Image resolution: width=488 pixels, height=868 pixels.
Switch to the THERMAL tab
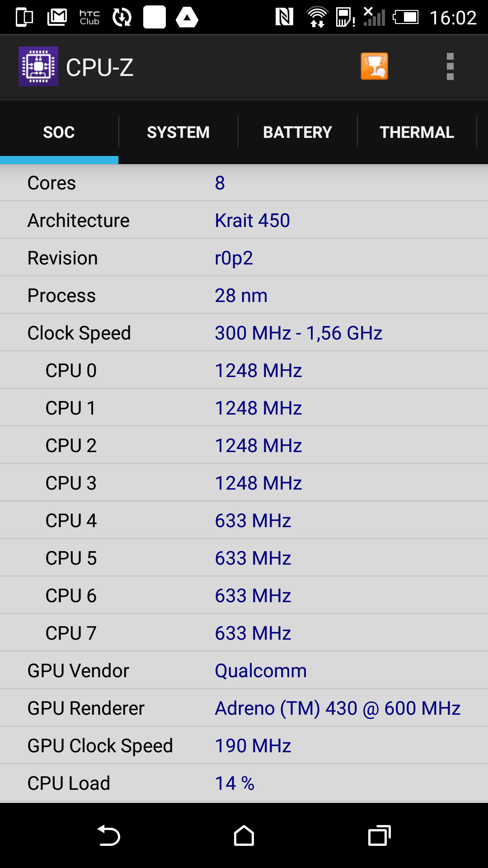(x=417, y=132)
